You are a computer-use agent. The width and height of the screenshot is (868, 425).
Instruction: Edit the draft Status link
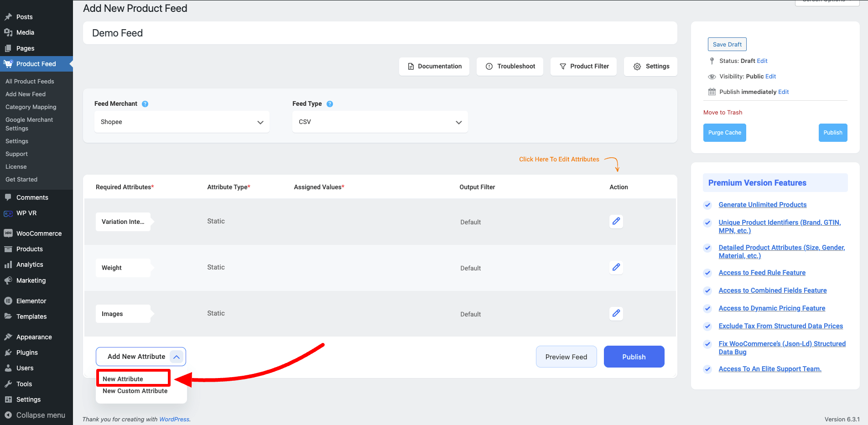[x=762, y=61]
